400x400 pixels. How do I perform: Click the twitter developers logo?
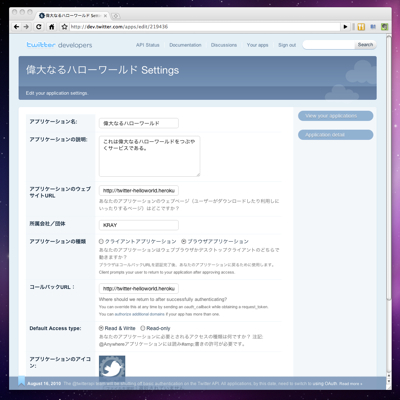coord(59,45)
